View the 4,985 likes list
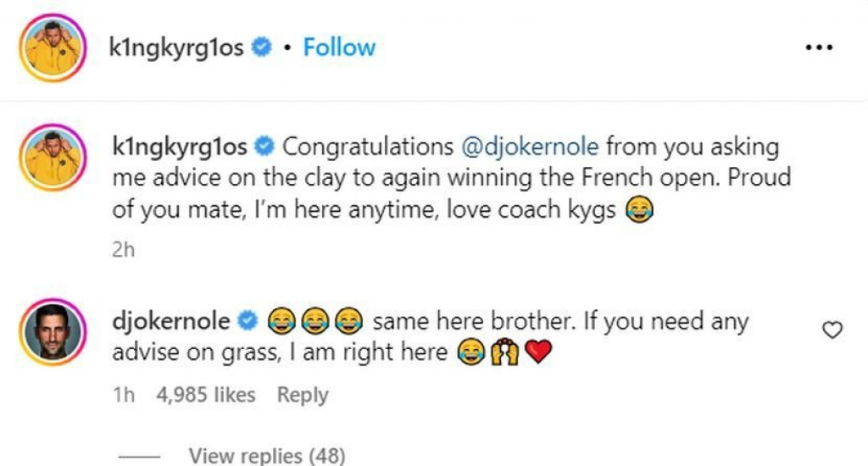 coord(206,395)
